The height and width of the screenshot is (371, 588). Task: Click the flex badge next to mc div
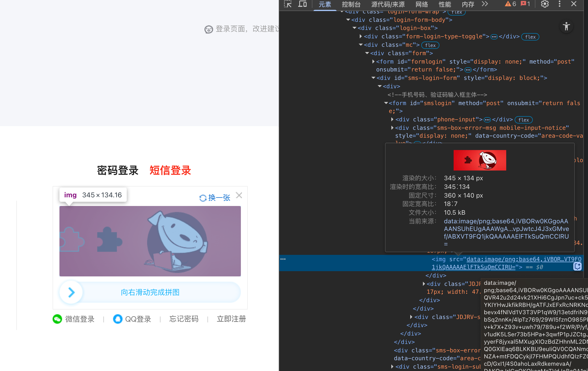tap(430, 45)
